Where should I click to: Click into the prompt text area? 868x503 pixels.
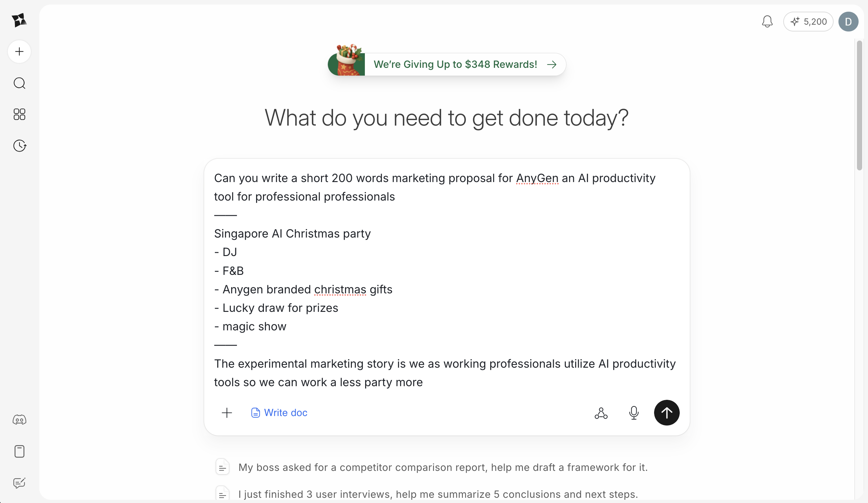pos(446,279)
